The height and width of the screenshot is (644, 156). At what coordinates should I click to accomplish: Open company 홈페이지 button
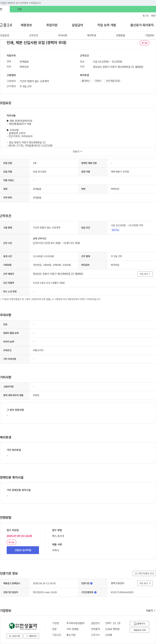tap(140, 623)
